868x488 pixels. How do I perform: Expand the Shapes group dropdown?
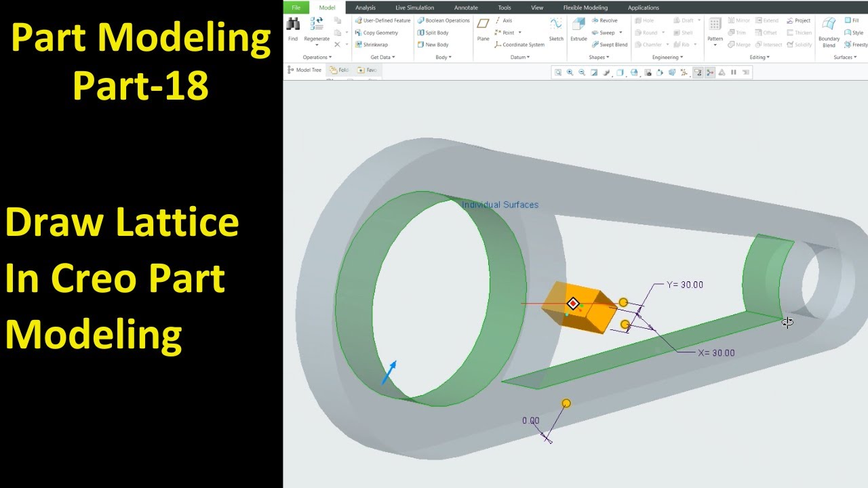coord(599,57)
